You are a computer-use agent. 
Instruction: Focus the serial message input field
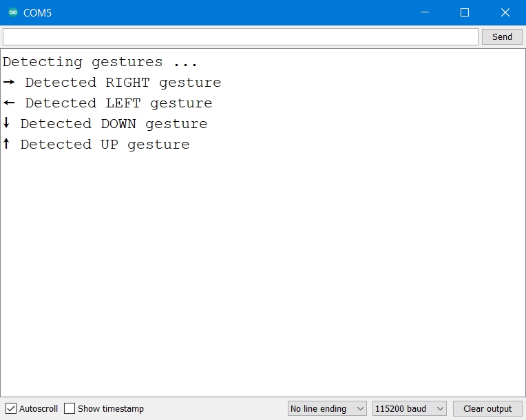coord(240,36)
